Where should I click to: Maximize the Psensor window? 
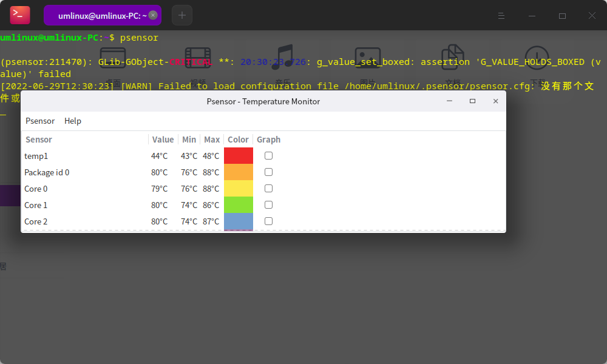(472, 101)
